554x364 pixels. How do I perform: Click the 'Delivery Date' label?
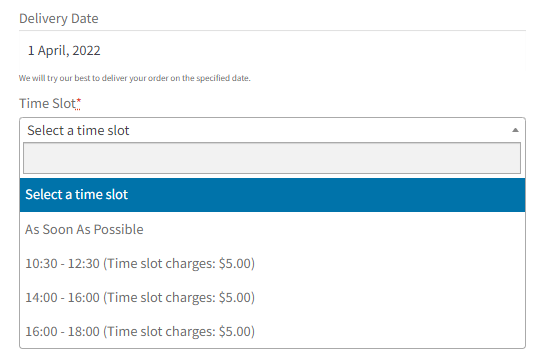pyautogui.click(x=59, y=18)
